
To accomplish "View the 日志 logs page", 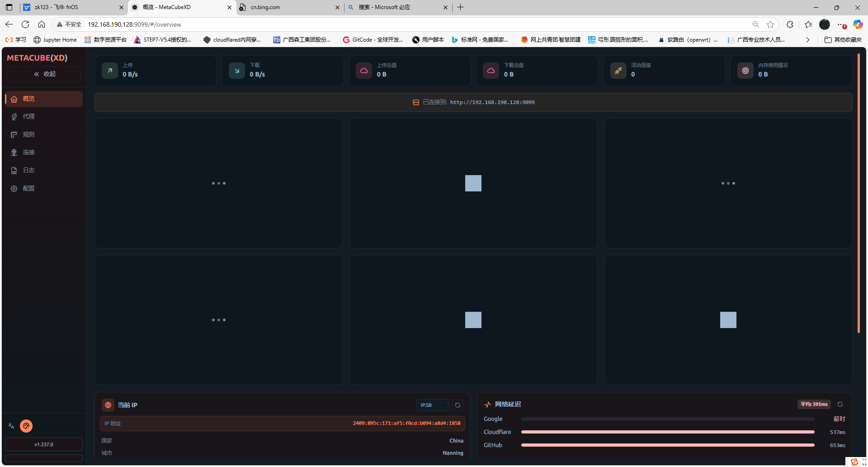I will [x=44, y=171].
